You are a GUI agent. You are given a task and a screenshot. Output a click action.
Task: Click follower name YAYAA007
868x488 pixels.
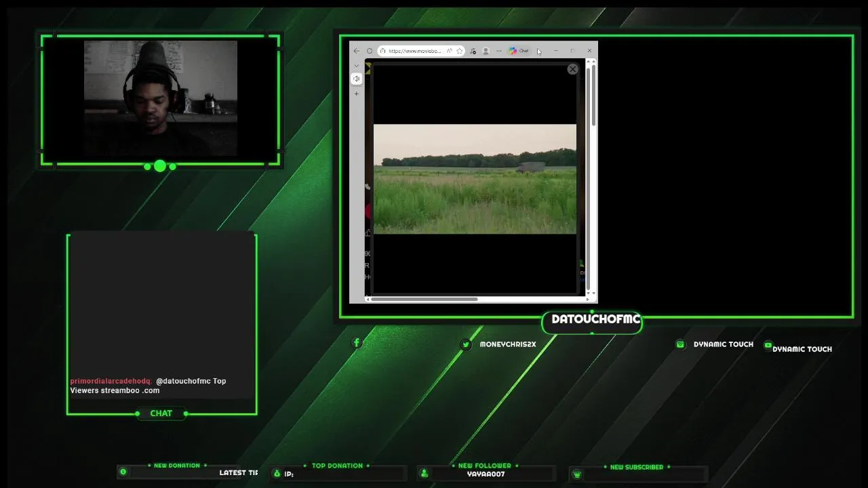[486, 474]
